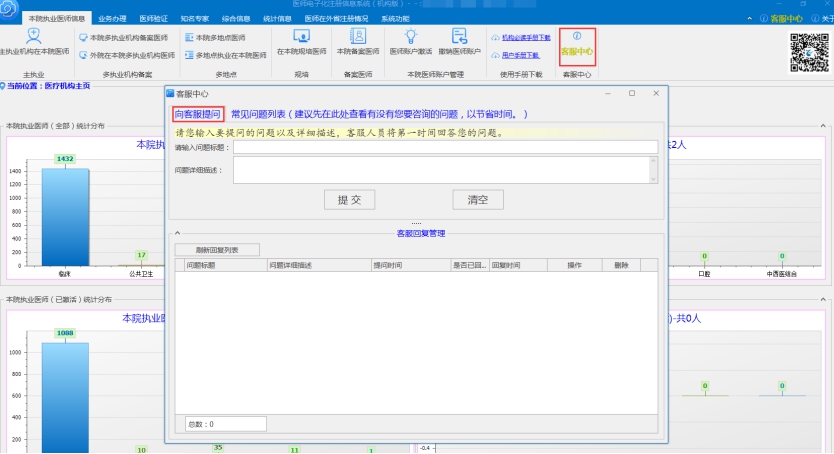Screen dimensions: 834x454
Task: Click 本院多执业机构备案医师 toolbar item
Action: point(125,37)
